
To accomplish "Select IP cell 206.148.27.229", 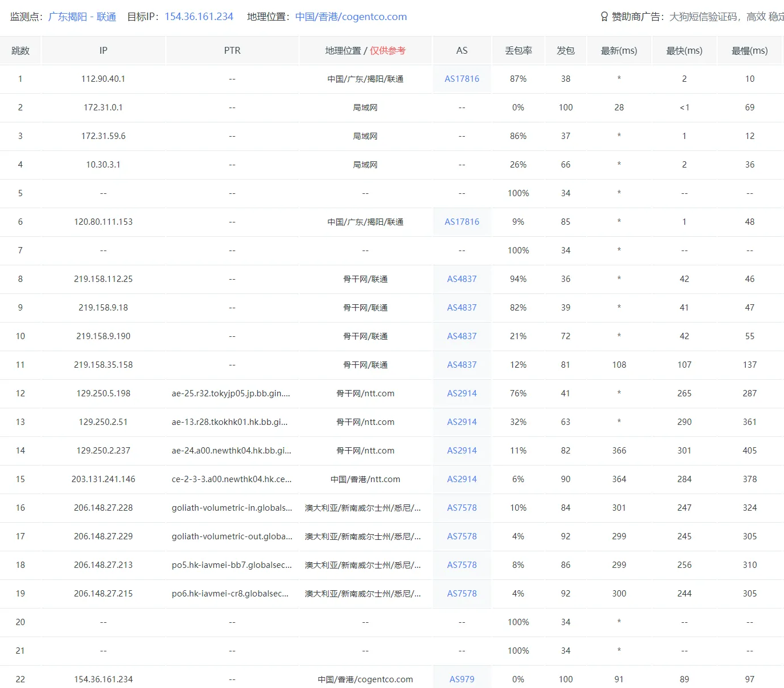I will pos(104,536).
